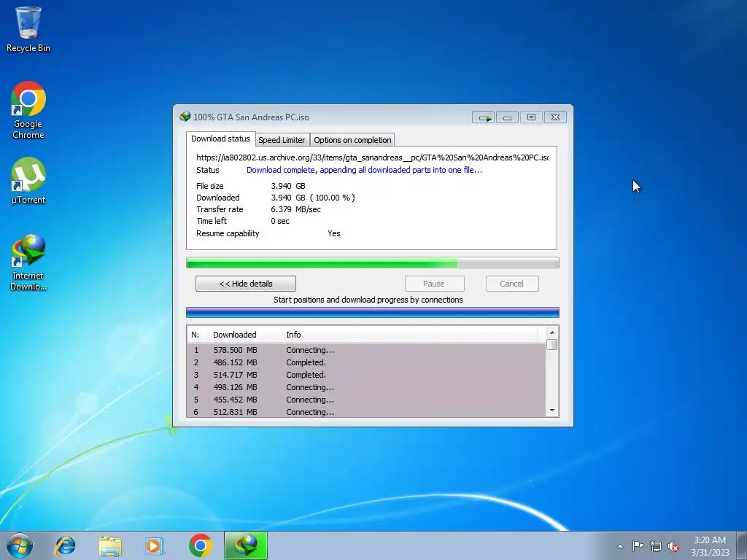This screenshot has height=560, width=747.
Task: Open Windows Explorer from the taskbar
Action: tap(110, 545)
